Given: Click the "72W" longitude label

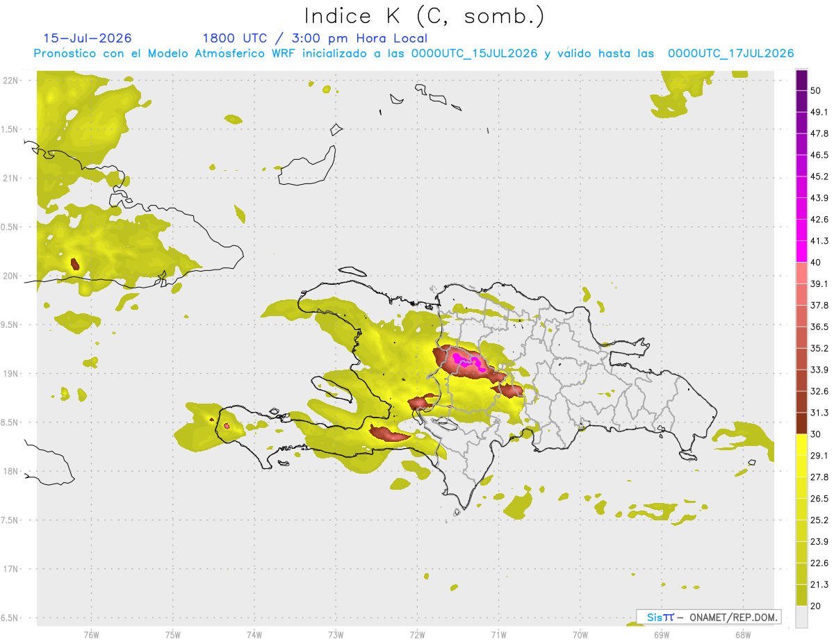Looking at the screenshot, I should [417, 634].
